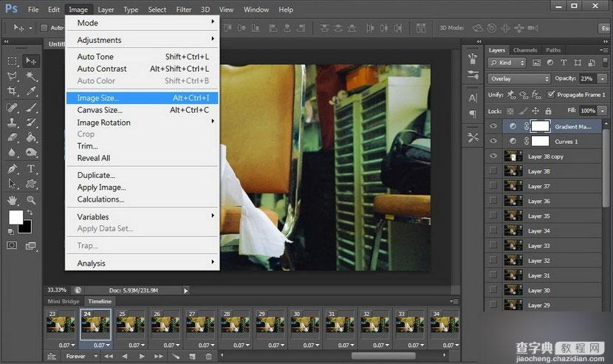Click the black background color swatch
Image resolution: width=613 pixels, height=364 pixels.
pyautogui.click(x=26, y=227)
